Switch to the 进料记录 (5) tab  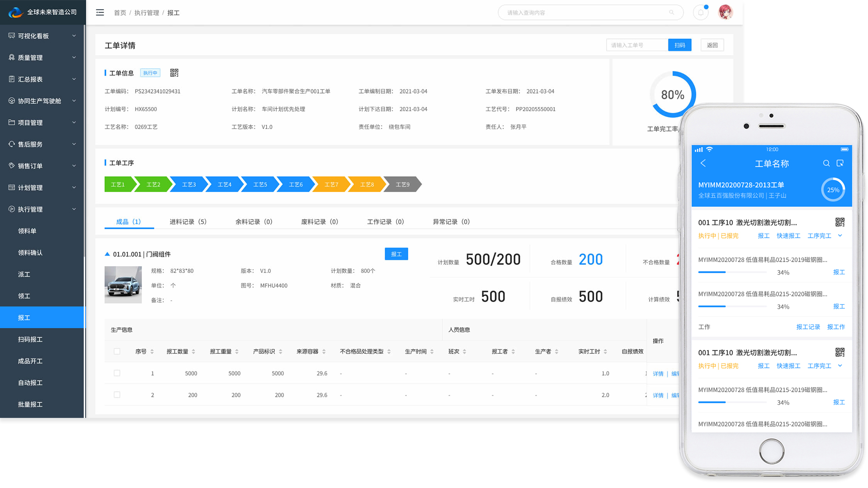188,222
